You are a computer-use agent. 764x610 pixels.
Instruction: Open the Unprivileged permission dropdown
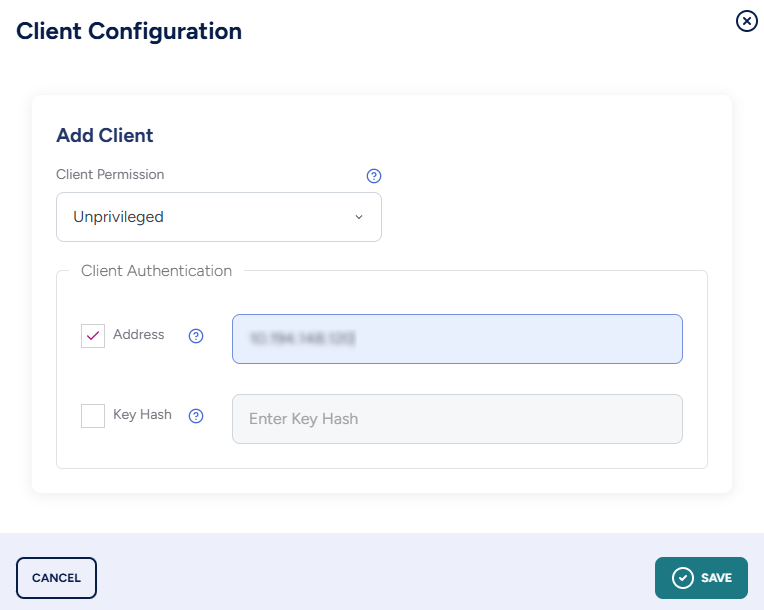219,217
